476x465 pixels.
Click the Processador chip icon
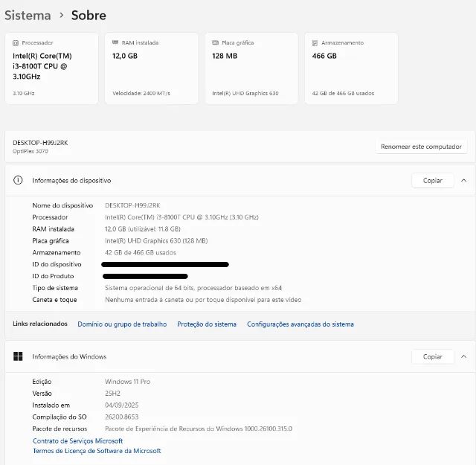click(x=16, y=43)
